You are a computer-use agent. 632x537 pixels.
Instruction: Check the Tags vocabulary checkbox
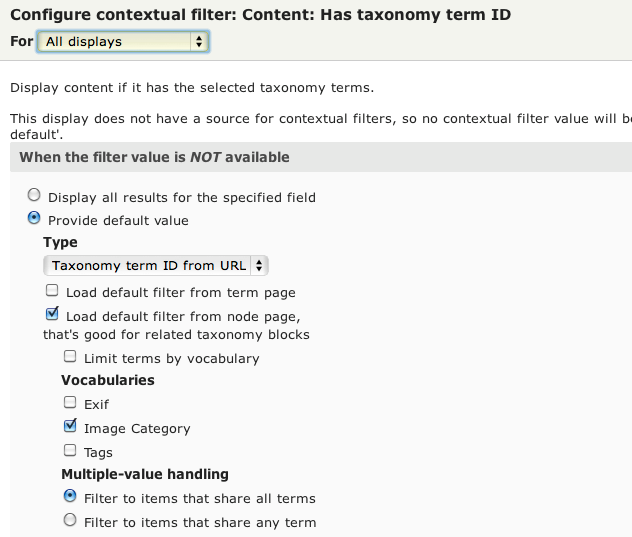tap(70, 451)
